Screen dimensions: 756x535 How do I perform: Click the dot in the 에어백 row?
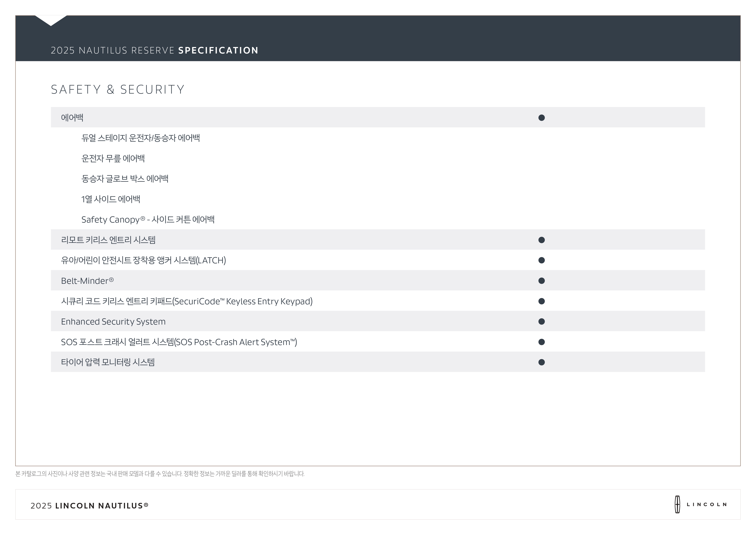pos(541,118)
